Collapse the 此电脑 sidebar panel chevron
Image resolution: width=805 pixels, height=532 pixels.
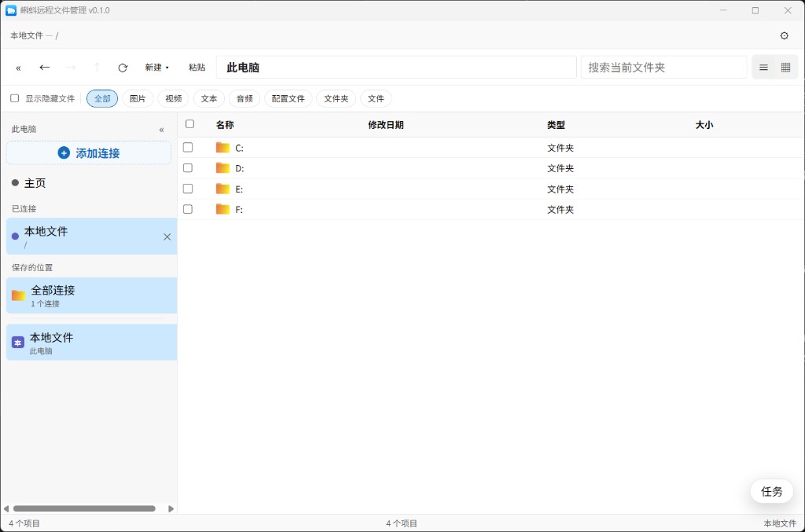(x=161, y=130)
